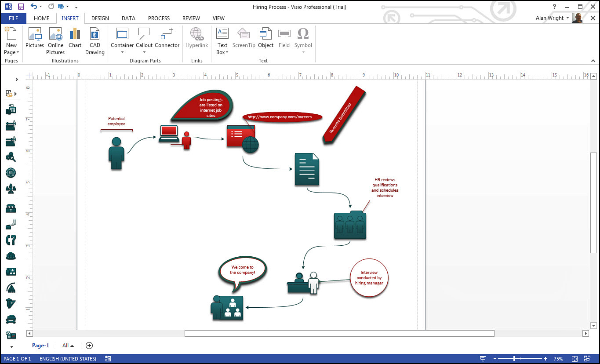Switch to the PROCESS tab
600x364 pixels.
pos(159,18)
